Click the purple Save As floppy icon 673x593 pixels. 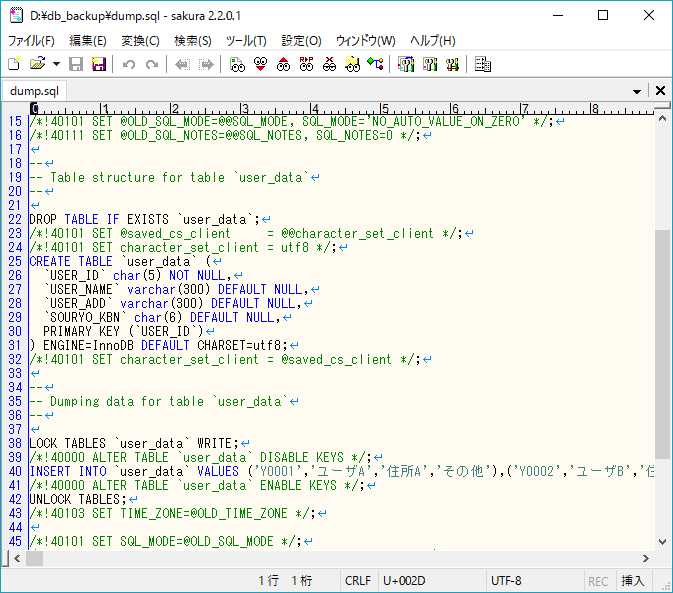point(99,64)
